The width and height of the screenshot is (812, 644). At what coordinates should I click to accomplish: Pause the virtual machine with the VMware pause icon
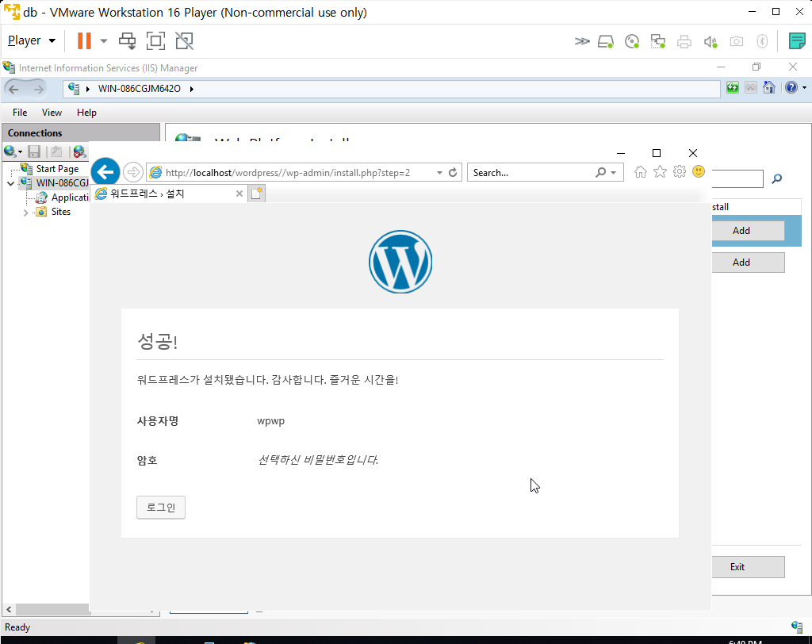[84, 40]
